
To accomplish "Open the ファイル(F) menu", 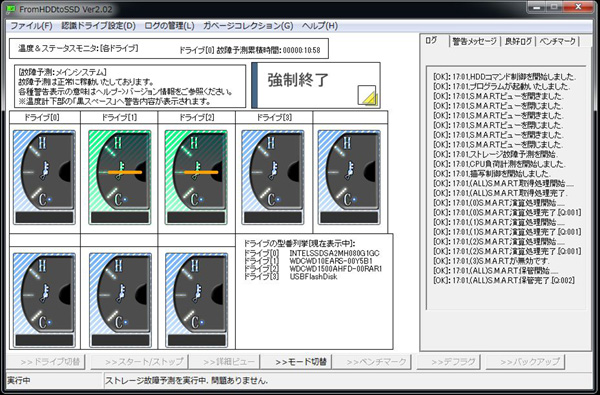I will (x=31, y=26).
